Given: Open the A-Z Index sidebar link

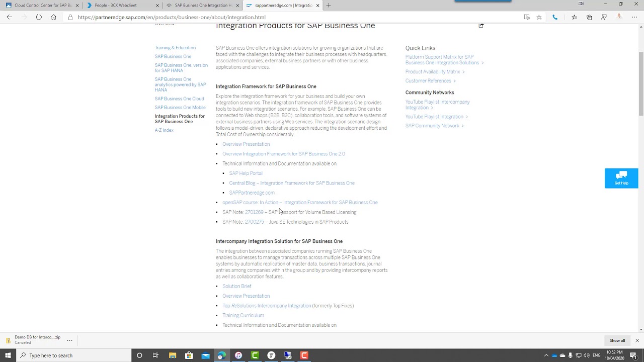Looking at the screenshot, I should [x=164, y=130].
